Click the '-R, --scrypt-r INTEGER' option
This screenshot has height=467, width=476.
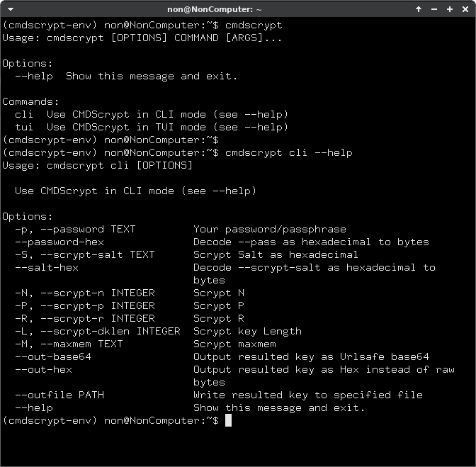(x=85, y=318)
